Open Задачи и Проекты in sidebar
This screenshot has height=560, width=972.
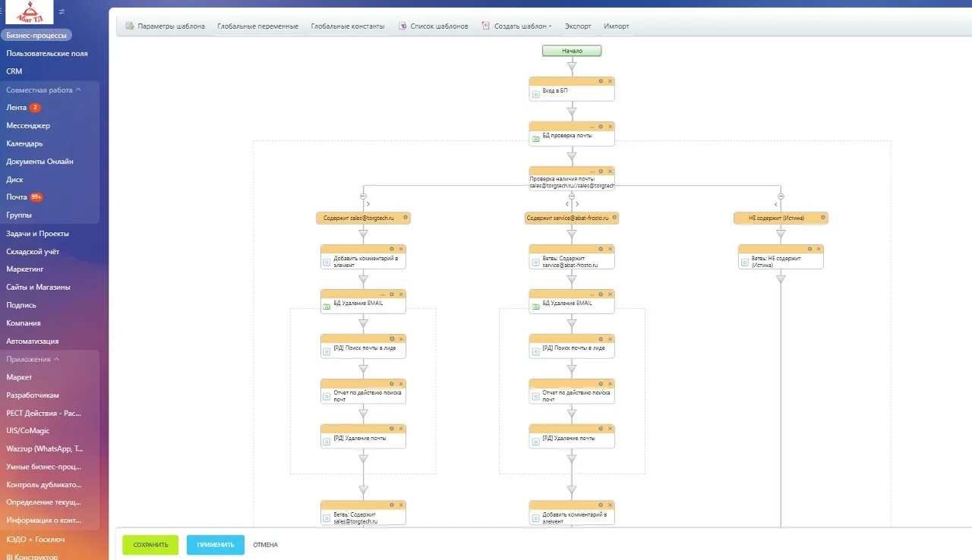[38, 234]
